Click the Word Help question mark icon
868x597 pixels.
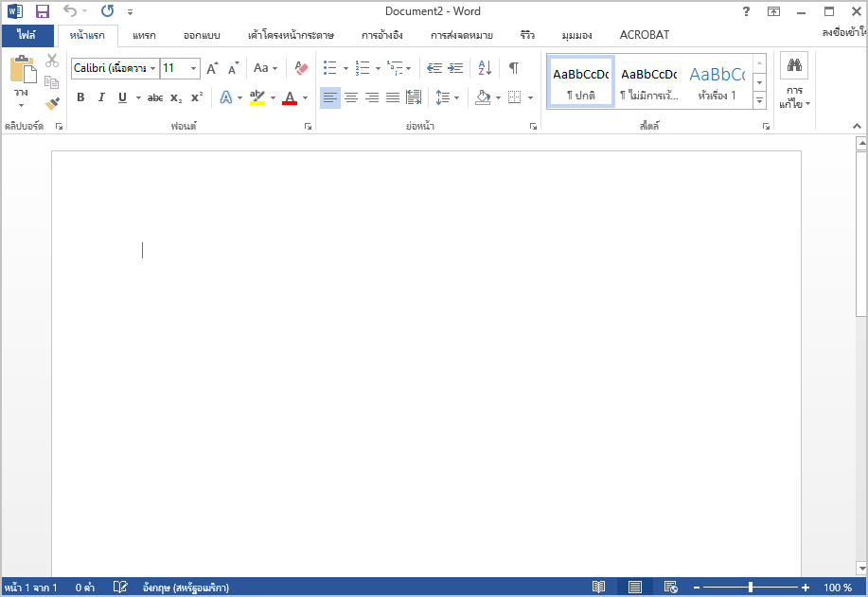(746, 11)
